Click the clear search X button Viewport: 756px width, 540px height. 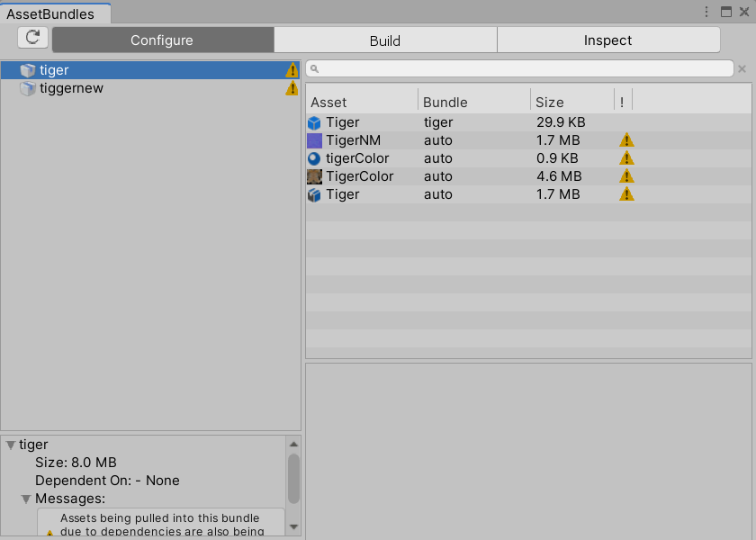742,68
